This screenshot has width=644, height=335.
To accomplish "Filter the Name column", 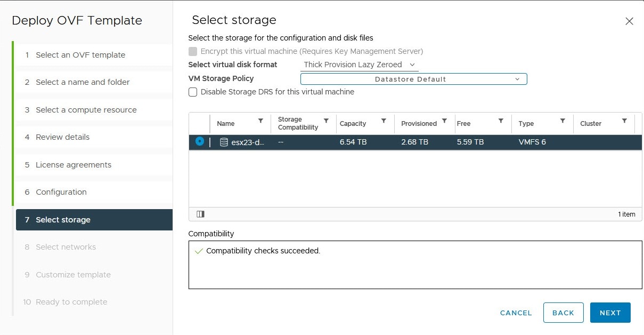I will point(260,121).
